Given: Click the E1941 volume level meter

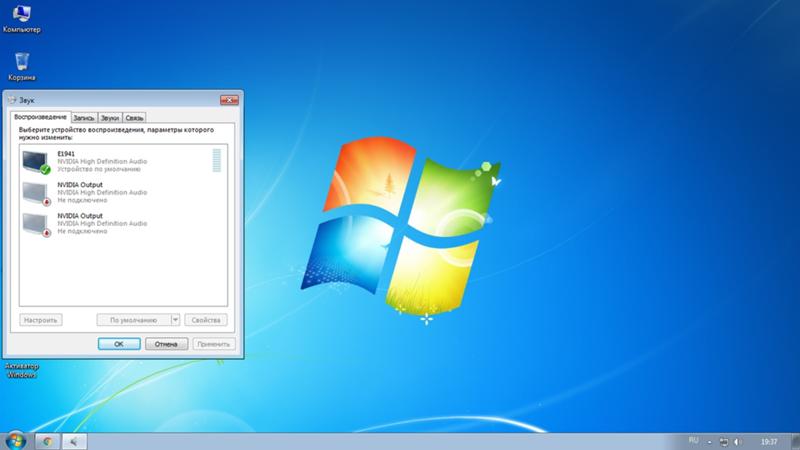Looking at the screenshot, I should (x=217, y=160).
